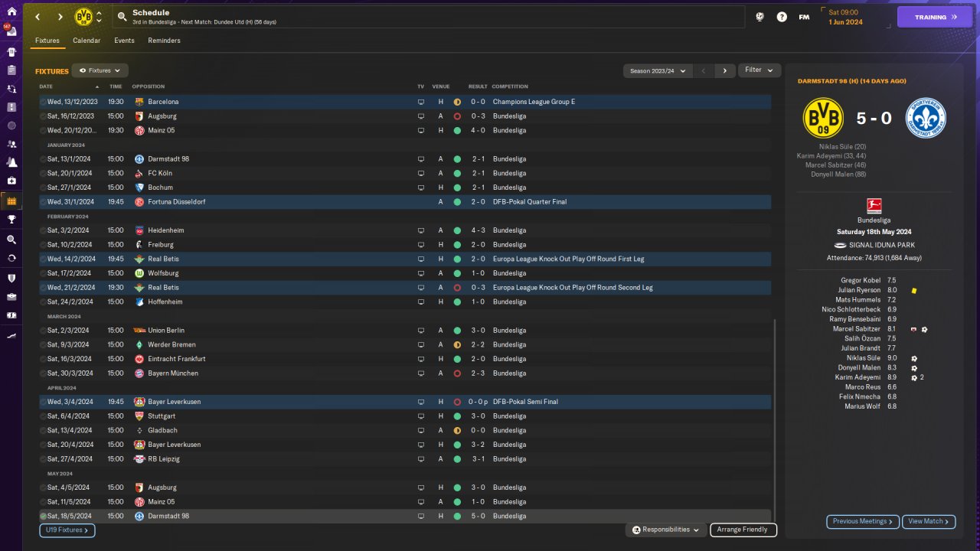Click the Bundesliga logo in match panel
The image size is (980, 551).
click(x=874, y=205)
